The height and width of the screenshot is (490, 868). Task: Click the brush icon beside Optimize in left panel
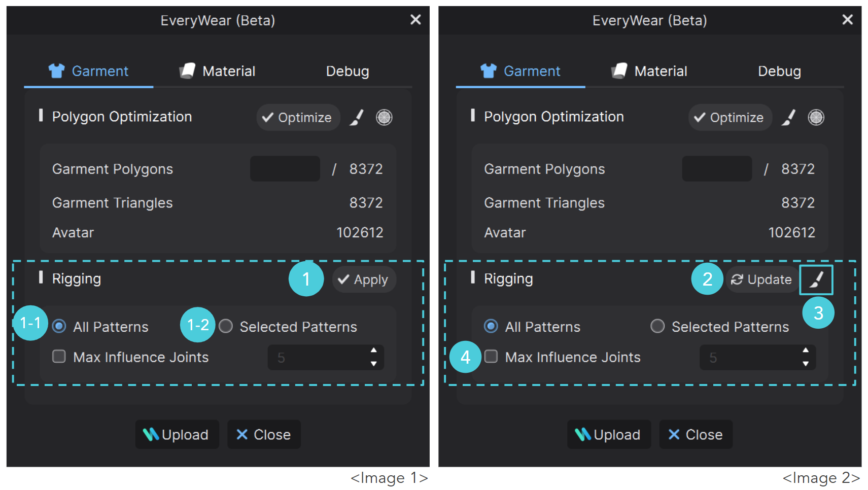pyautogui.click(x=357, y=118)
